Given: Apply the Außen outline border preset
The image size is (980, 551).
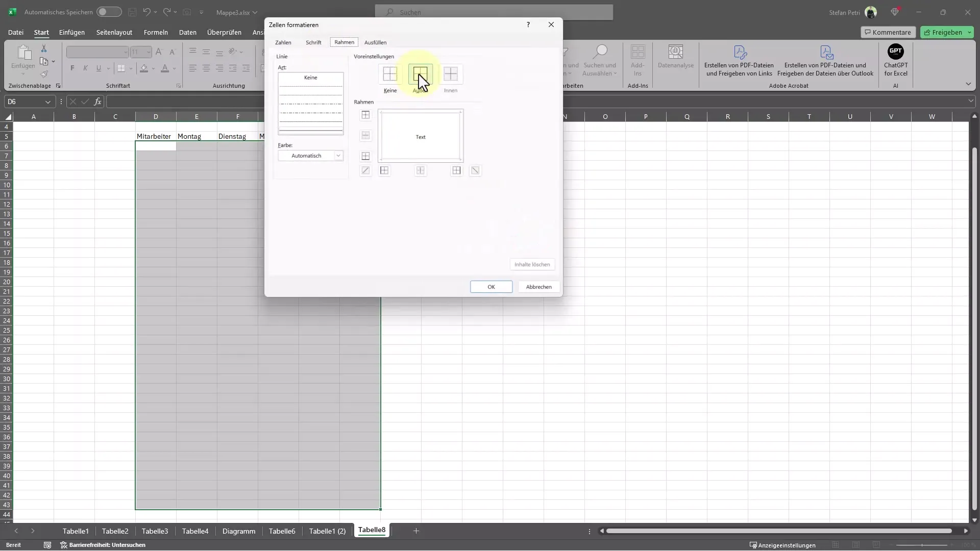Looking at the screenshot, I should click(420, 74).
